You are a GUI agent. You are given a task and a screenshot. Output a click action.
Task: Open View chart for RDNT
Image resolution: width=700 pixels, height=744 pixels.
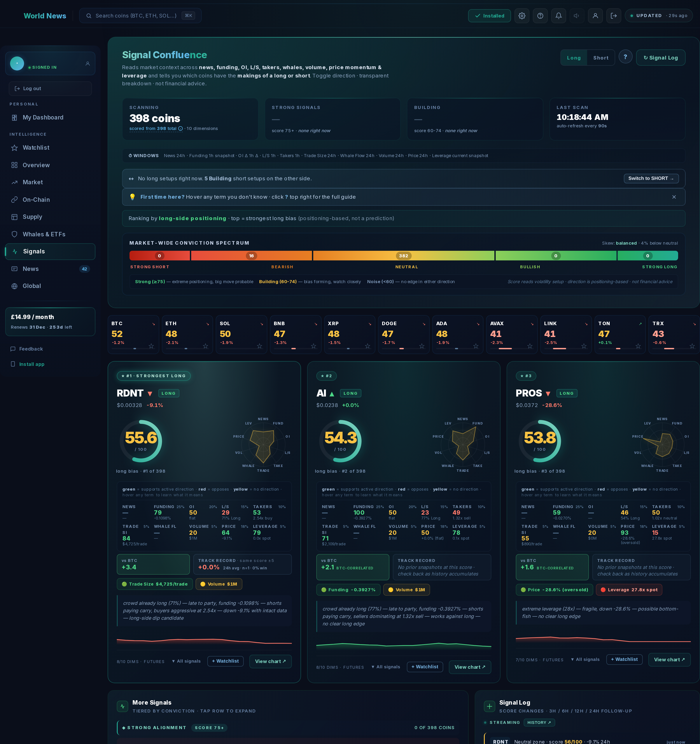coord(271,662)
